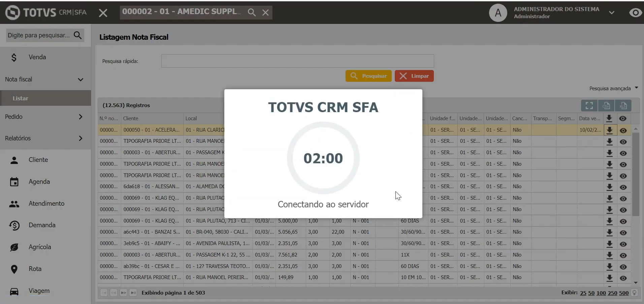Download the ALESSAN row nota fiscal
The height and width of the screenshot is (304, 644).
pyautogui.click(x=610, y=187)
